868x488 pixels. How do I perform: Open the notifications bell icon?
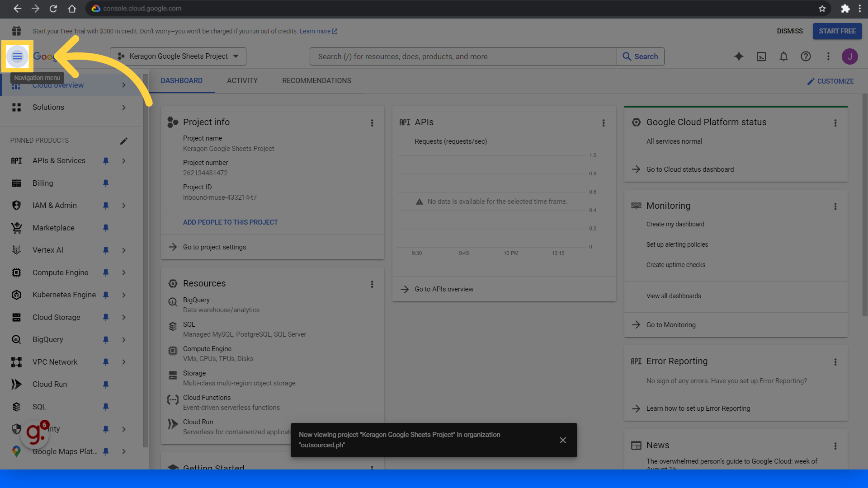tap(783, 56)
